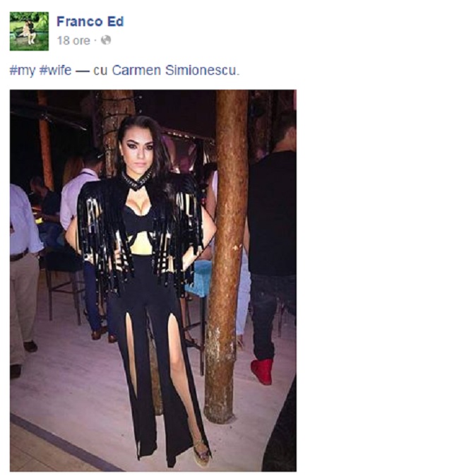Click the hashtag reading 'wife'
This screenshot has height=476, width=452.
click(55, 70)
